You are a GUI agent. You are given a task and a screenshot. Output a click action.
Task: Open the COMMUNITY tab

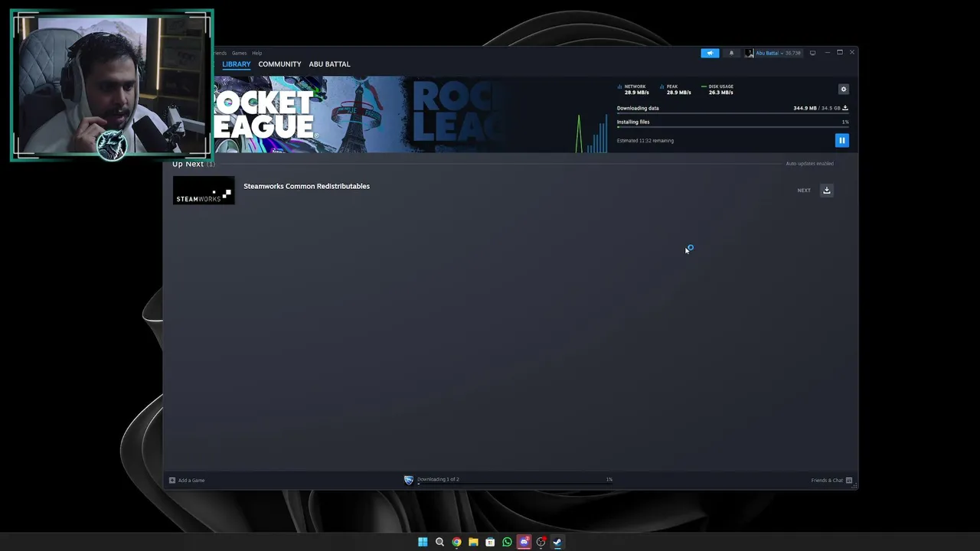(x=279, y=64)
